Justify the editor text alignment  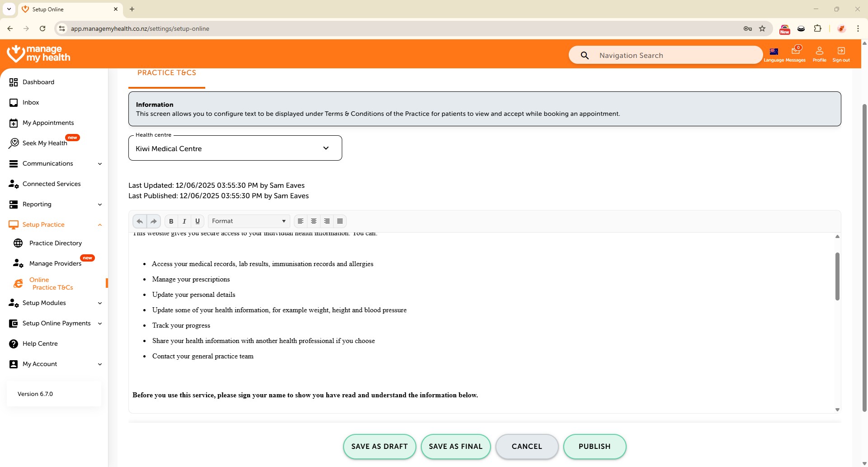click(x=340, y=221)
